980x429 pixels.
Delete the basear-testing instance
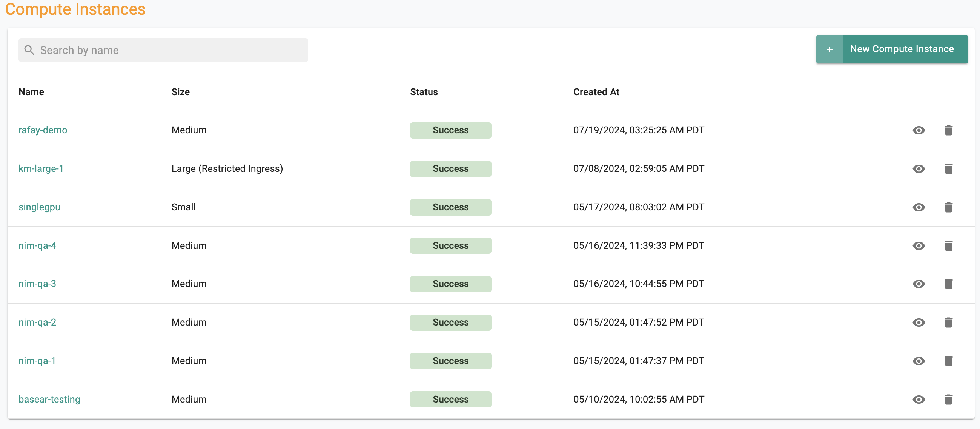click(948, 399)
